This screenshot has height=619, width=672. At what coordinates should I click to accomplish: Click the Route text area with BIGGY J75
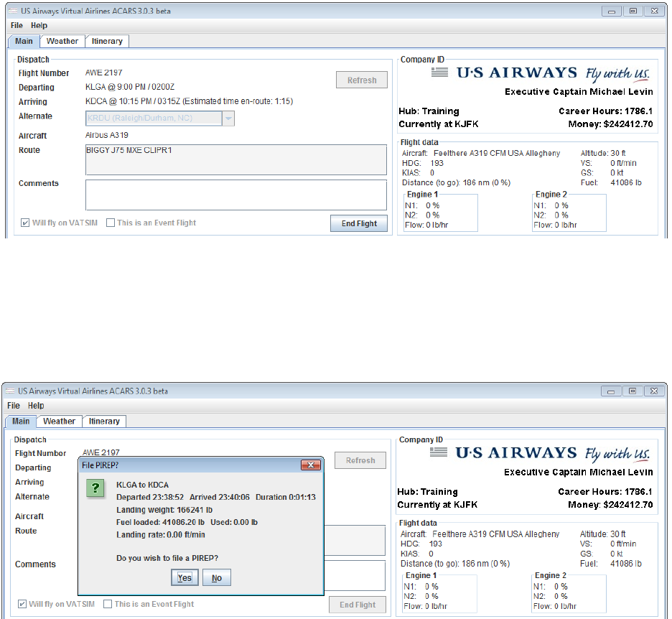coord(236,160)
